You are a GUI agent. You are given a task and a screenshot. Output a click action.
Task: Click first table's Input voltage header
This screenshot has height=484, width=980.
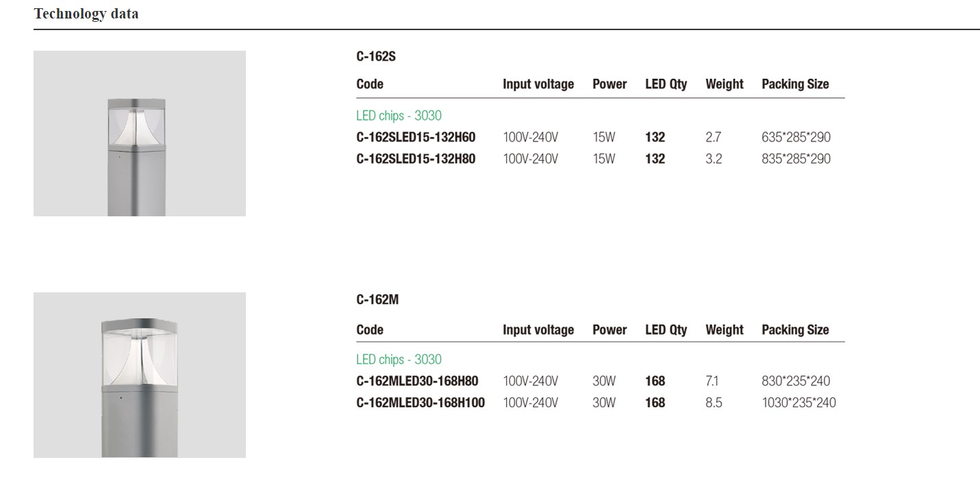538,84
